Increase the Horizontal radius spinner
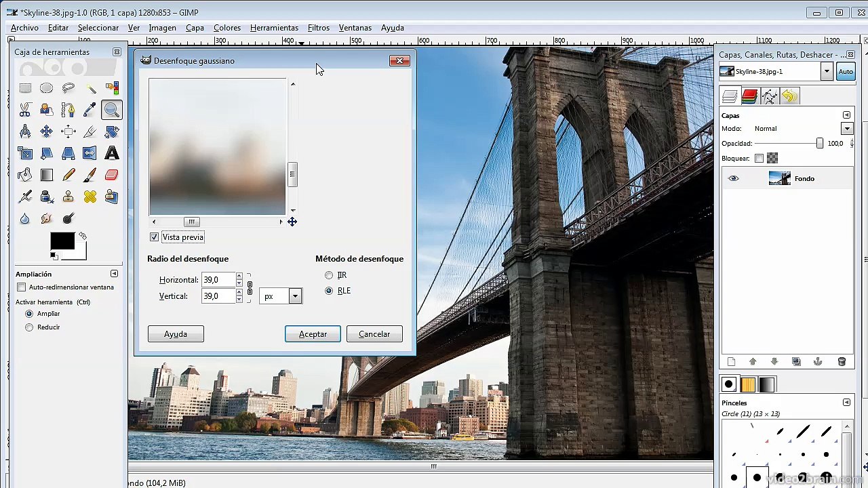 click(x=239, y=277)
